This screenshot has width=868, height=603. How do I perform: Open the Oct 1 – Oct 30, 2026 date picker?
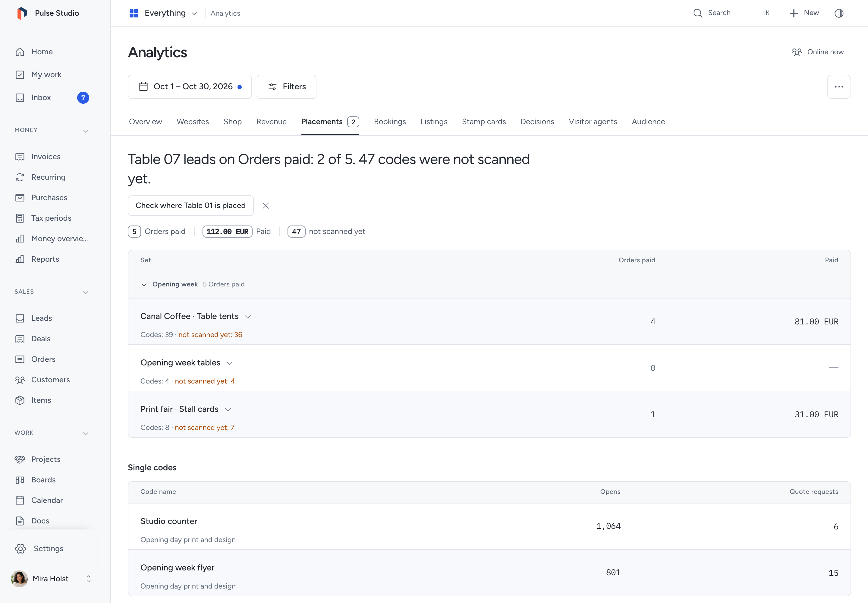coord(190,87)
